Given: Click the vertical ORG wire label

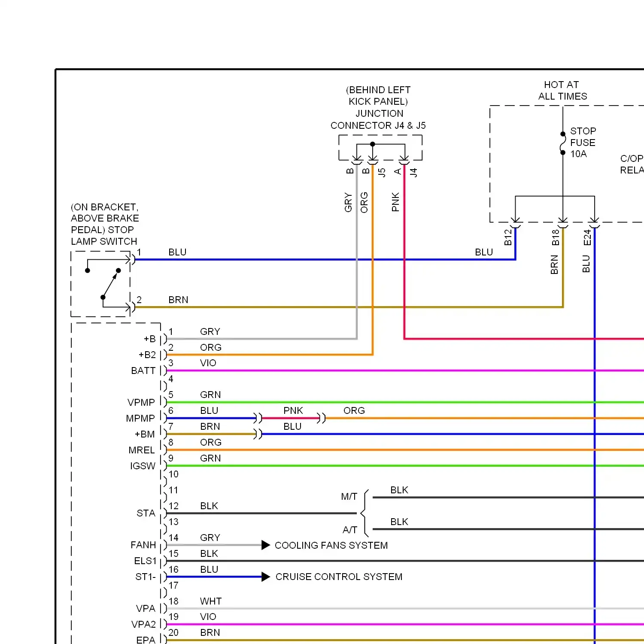Looking at the screenshot, I should click(364, 202).
